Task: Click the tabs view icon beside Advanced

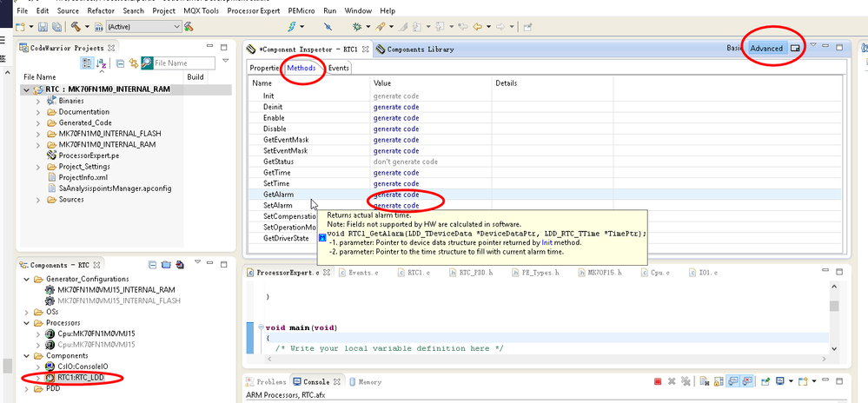Action: click(x=794, y=49)
